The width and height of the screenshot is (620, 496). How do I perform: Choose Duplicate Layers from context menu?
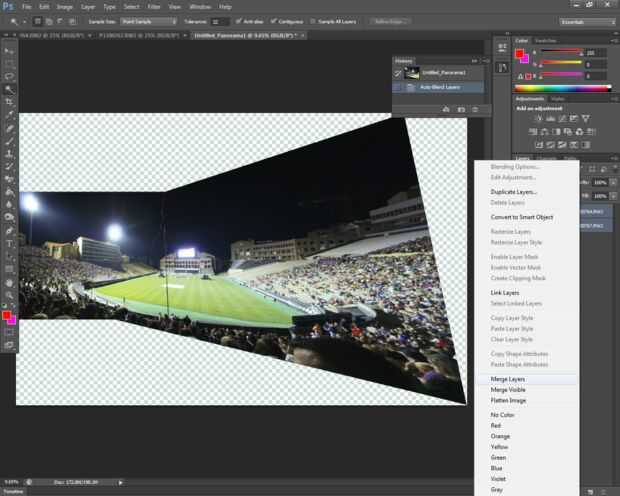[527, 192]
